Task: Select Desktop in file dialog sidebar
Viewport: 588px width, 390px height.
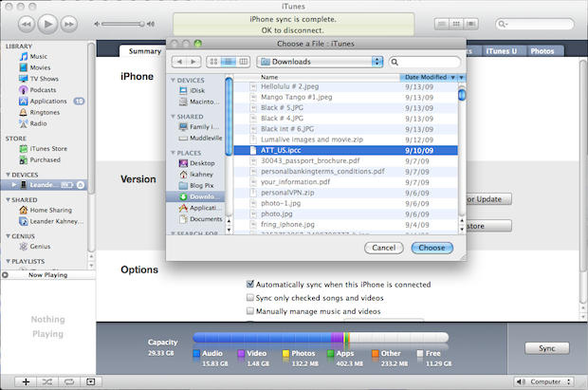Action: point(202,162)
